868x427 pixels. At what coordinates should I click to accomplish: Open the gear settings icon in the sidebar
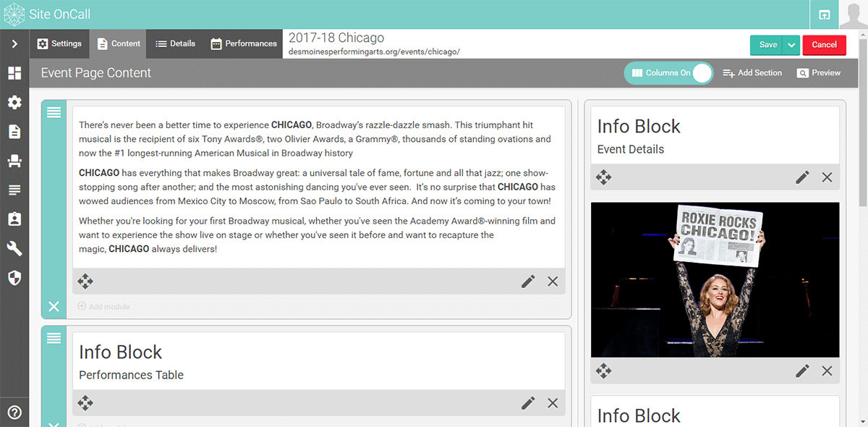[14, 103]
